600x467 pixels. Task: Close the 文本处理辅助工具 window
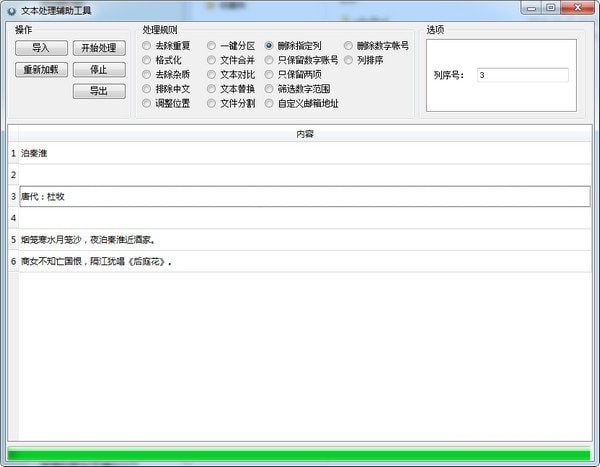click(x=578, y=8)
